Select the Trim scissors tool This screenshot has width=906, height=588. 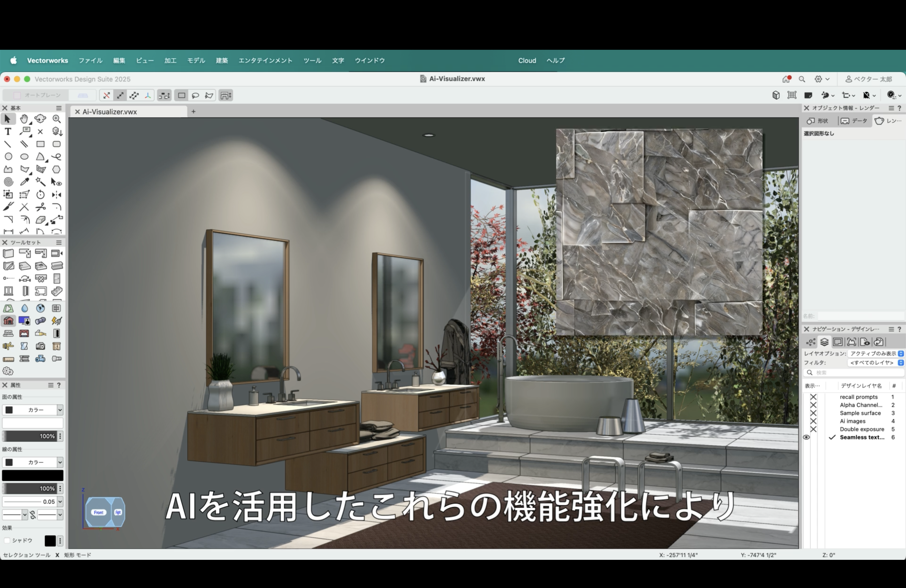click(x=40, y=207)
